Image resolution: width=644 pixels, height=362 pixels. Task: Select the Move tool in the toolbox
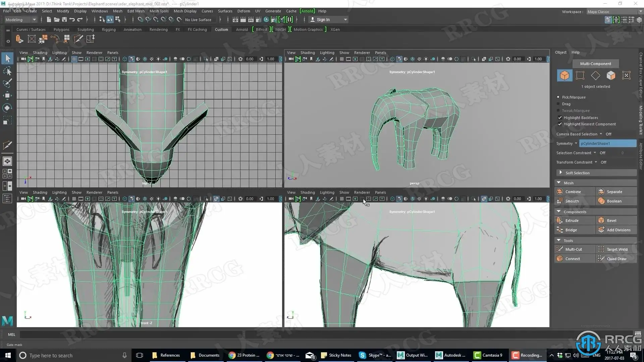pos(7,96)
